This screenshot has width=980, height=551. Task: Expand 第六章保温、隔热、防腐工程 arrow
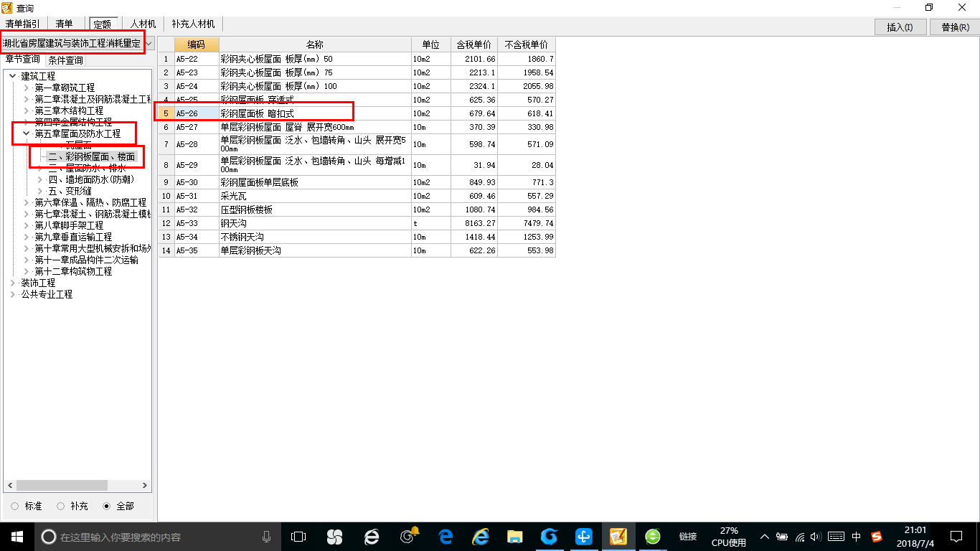point(27,202)
